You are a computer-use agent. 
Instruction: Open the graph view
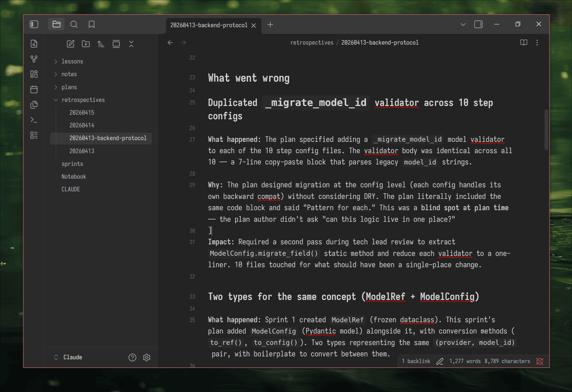coord(34,59)
